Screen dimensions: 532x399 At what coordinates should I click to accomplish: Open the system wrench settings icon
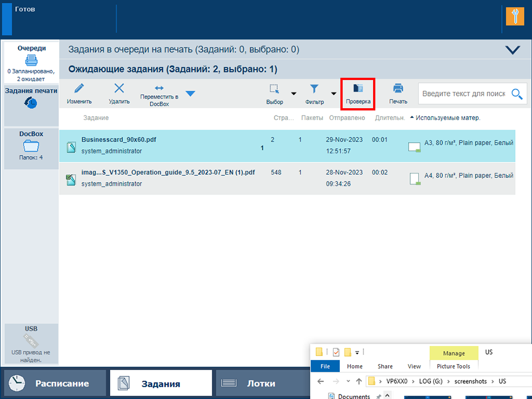click(515, 16)
